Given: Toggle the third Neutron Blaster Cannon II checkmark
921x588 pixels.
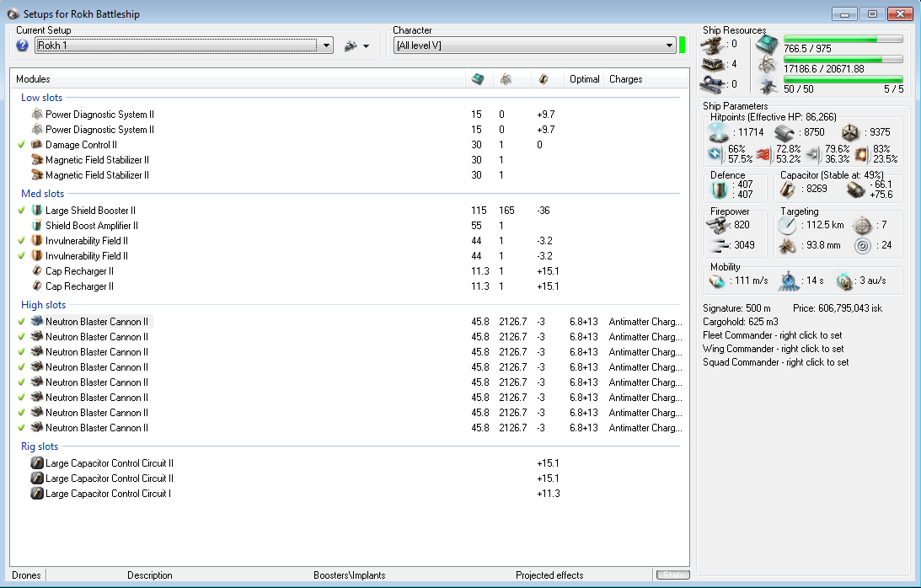Looking at the screenshot, I should 22,352.
